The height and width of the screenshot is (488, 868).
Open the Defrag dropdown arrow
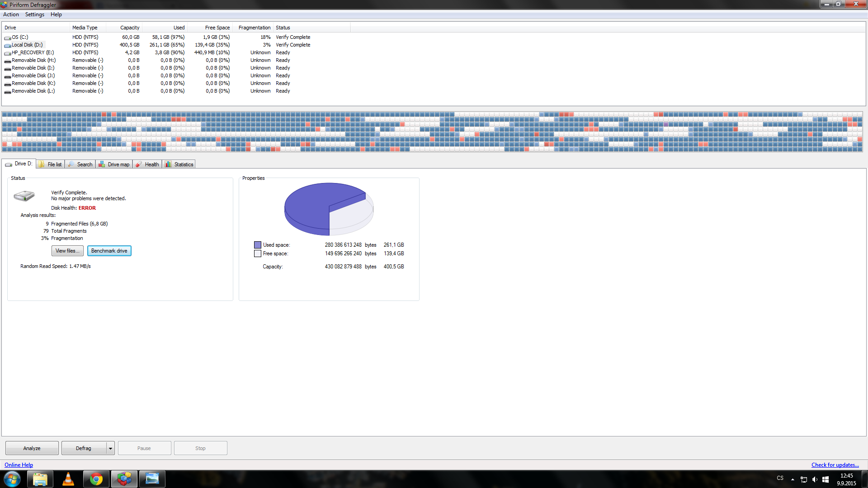[110, 448]
